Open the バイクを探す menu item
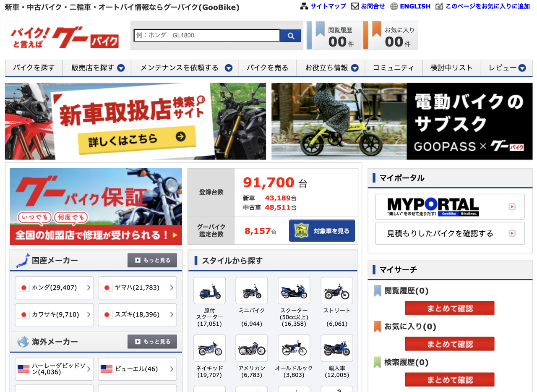 (34, 68)
